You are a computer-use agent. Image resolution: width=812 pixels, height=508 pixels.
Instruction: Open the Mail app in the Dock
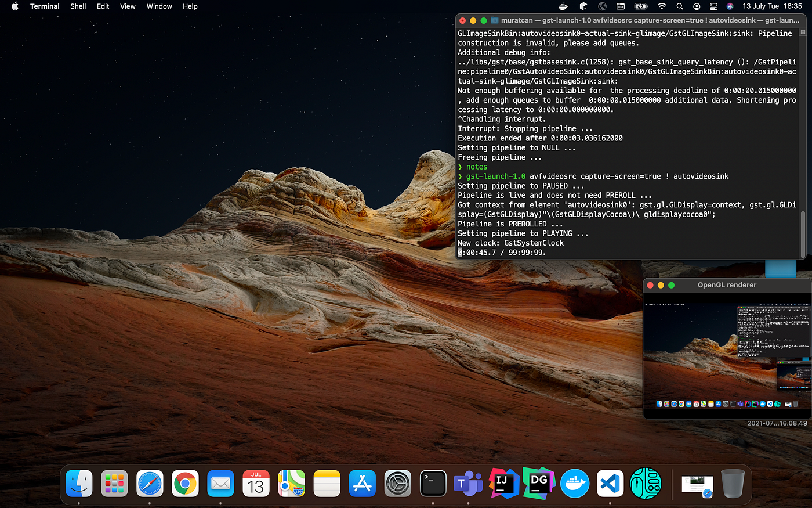pos(220,483)
